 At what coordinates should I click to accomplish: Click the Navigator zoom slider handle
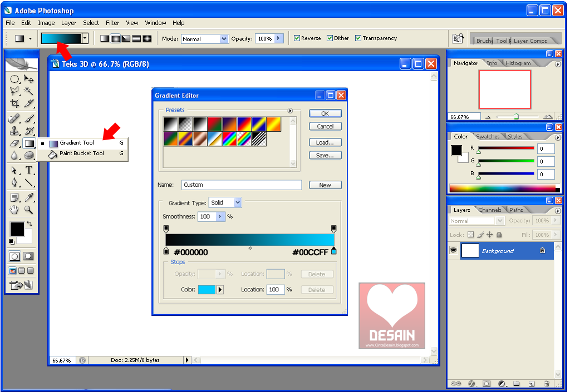516,117
